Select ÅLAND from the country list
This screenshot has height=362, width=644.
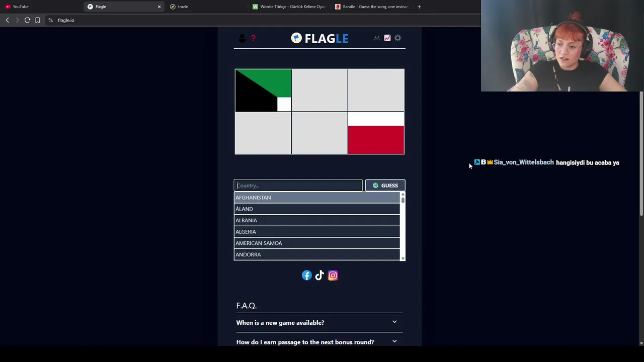click(317, 209)
